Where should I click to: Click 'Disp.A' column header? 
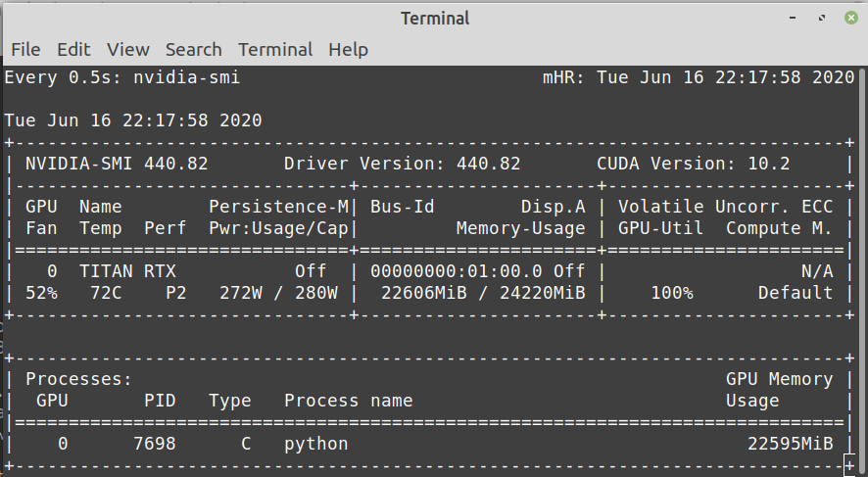553,207
